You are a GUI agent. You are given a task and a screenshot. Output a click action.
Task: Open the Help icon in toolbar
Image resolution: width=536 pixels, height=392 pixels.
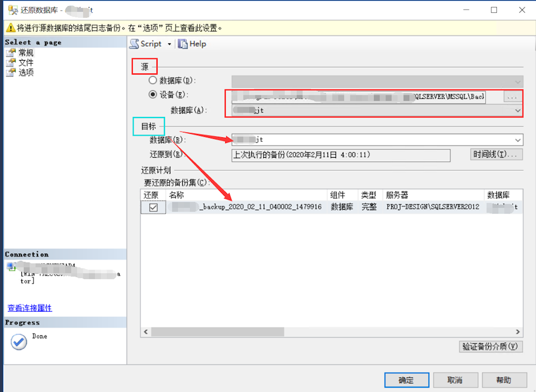pyautogui.click(x=183, y=44)
